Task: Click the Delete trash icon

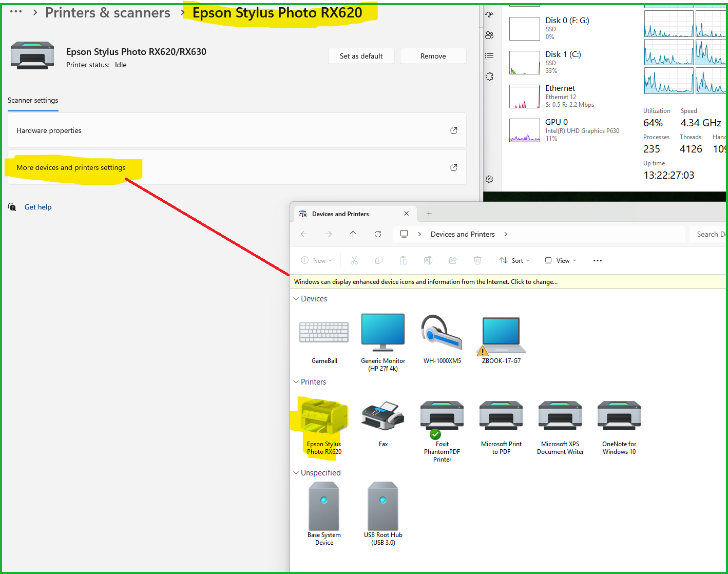Action: (x=477, y=260)
